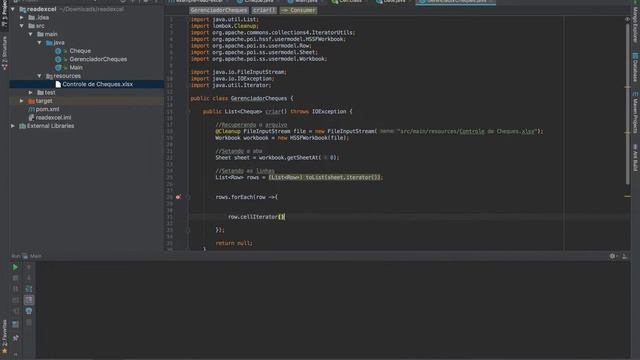Click the 'return null;' statement
Screen dimensions: 640x360
pos(234,243)
